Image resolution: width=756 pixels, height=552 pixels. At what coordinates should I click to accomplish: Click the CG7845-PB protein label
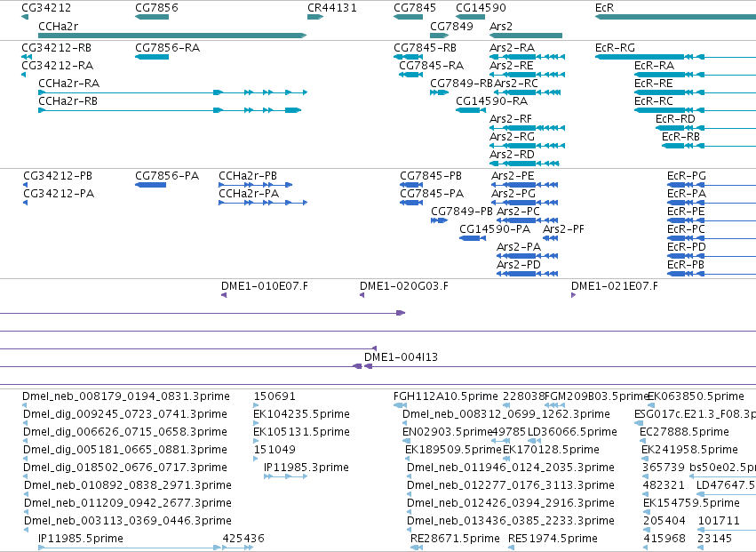click(x=431, y=176)
